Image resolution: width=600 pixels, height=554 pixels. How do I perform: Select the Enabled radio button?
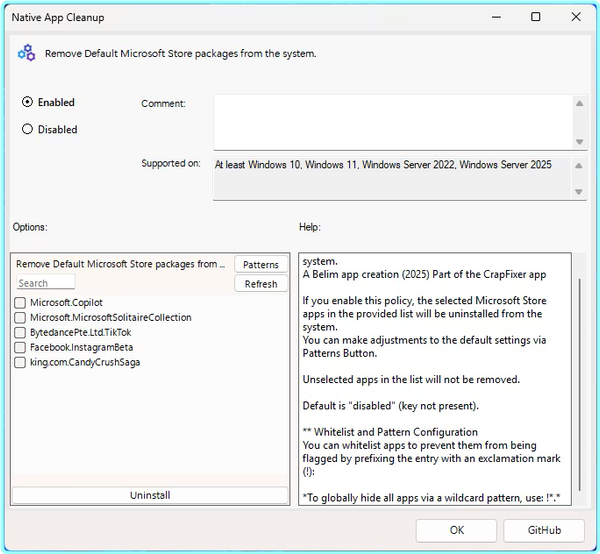coord(27,102)
